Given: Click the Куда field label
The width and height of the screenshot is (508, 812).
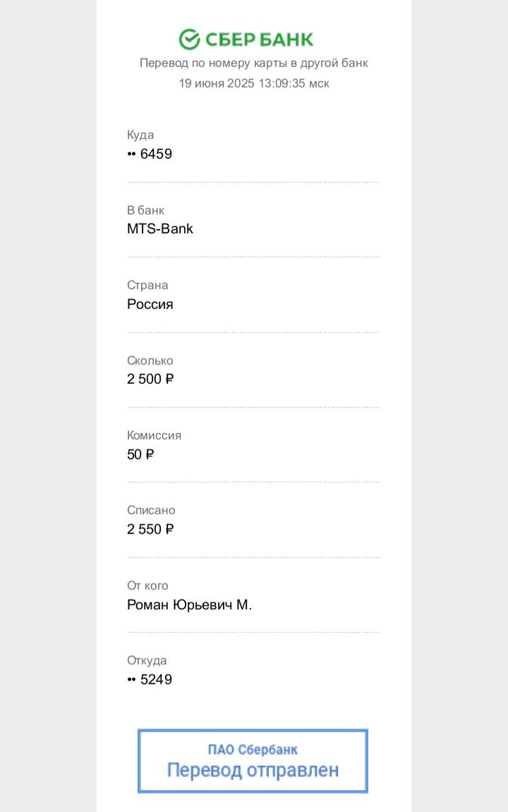Looking at the screenshot, I should tap(140, 135).
